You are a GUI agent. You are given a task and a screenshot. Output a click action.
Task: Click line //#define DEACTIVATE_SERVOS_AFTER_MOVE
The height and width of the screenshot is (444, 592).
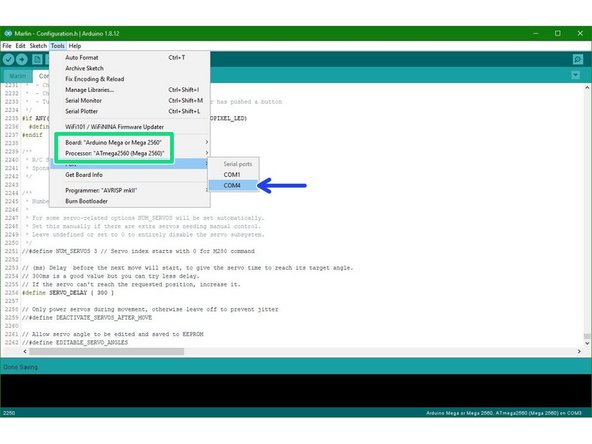coord(87,318)
